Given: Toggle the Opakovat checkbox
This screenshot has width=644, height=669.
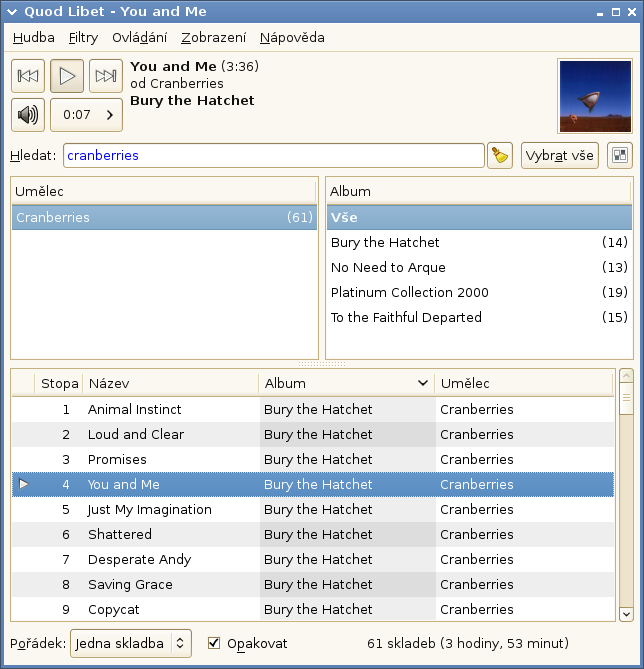Looking at the screenshot, I should point(214,643).
